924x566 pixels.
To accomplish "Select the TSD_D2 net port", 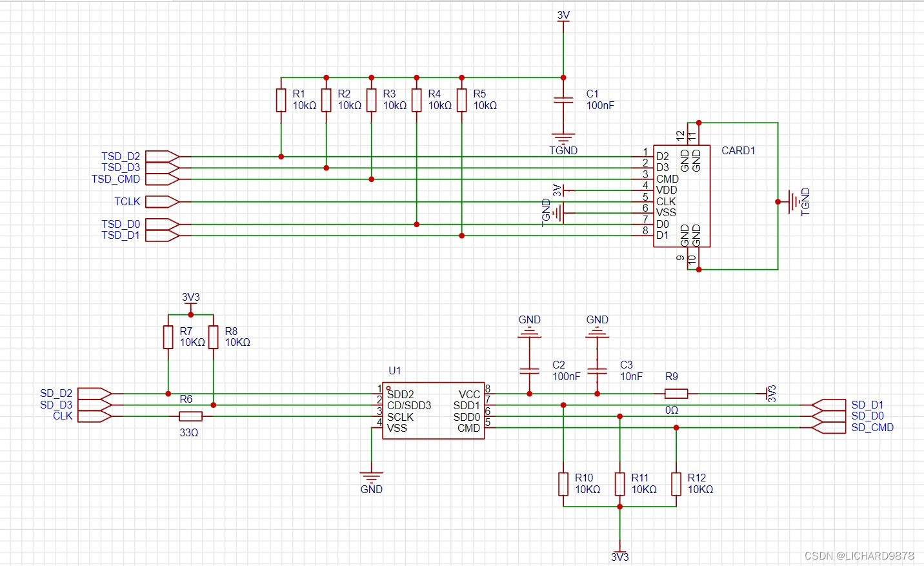I will (x=162, y=157).
